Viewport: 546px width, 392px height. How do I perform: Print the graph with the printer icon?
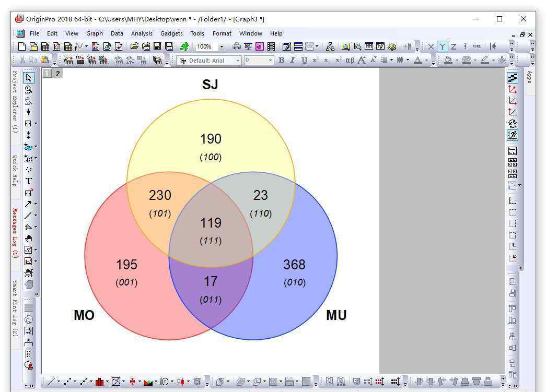coord(237,46)
